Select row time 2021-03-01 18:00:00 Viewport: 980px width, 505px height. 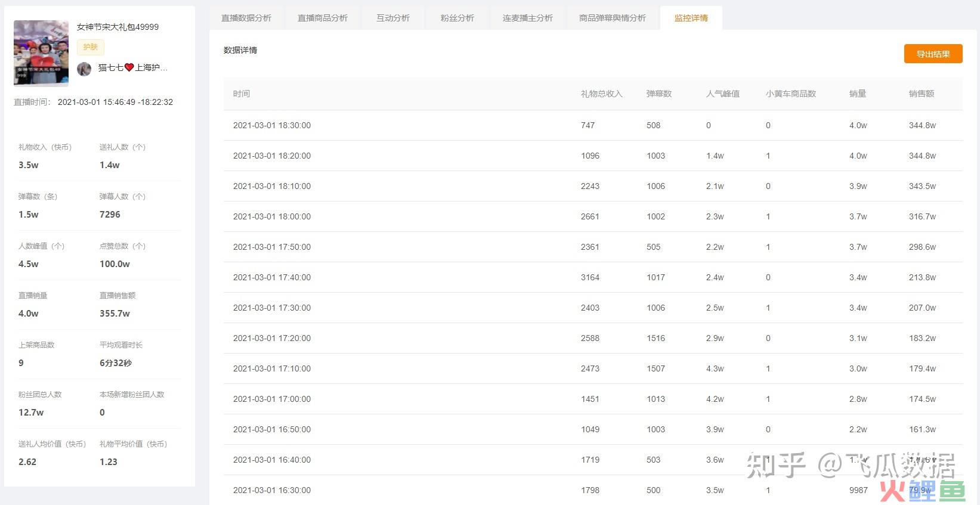click(272, 216)
